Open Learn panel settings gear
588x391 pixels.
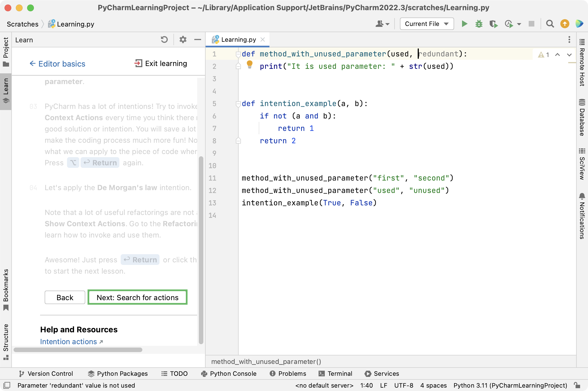[x=183, y=40]
